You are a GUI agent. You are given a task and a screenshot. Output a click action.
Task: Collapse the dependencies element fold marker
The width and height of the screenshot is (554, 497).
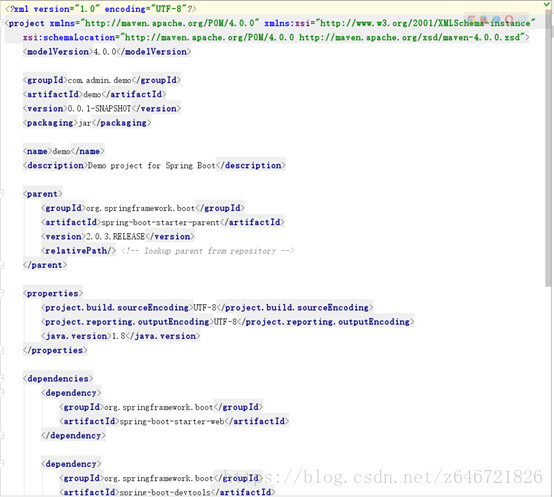click(x=1, y=379)
